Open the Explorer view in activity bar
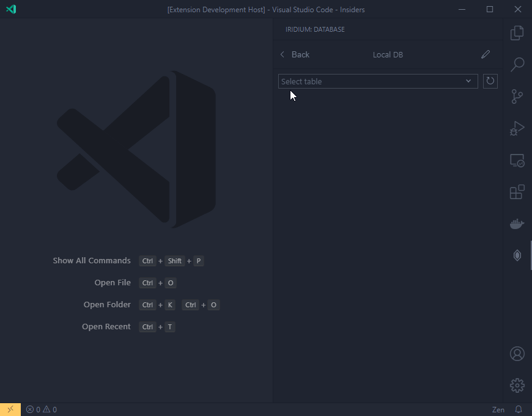This screenshot has height=416, width=532. point(517,33)
